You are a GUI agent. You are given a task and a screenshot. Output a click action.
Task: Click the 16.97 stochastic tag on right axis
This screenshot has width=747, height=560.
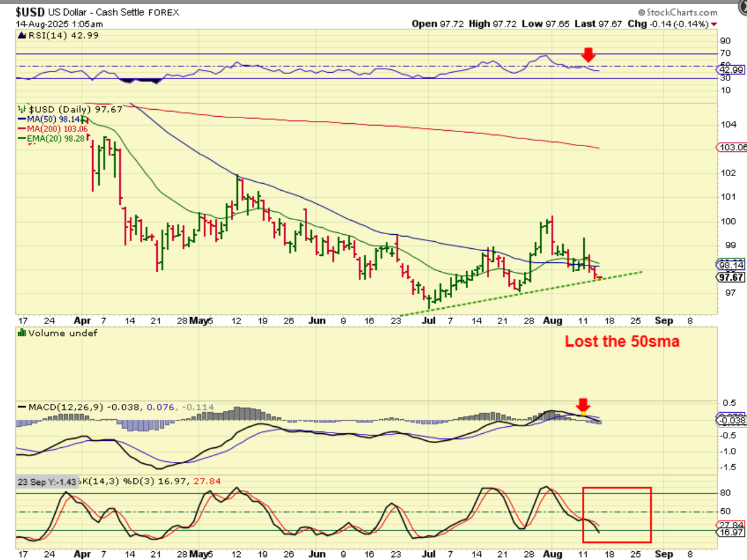(x=731, y=532)
